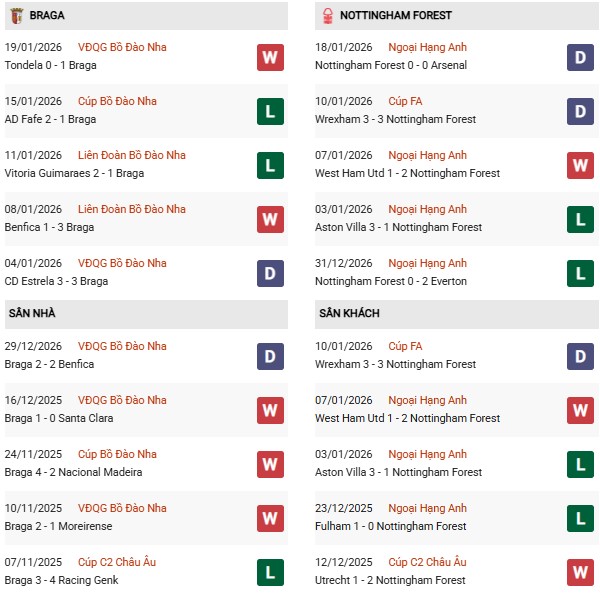The width and height of the screenshot is (600, 593).
Task: Click L badge for AD Fafe 2 - 1 Braga
Action: 270,111
